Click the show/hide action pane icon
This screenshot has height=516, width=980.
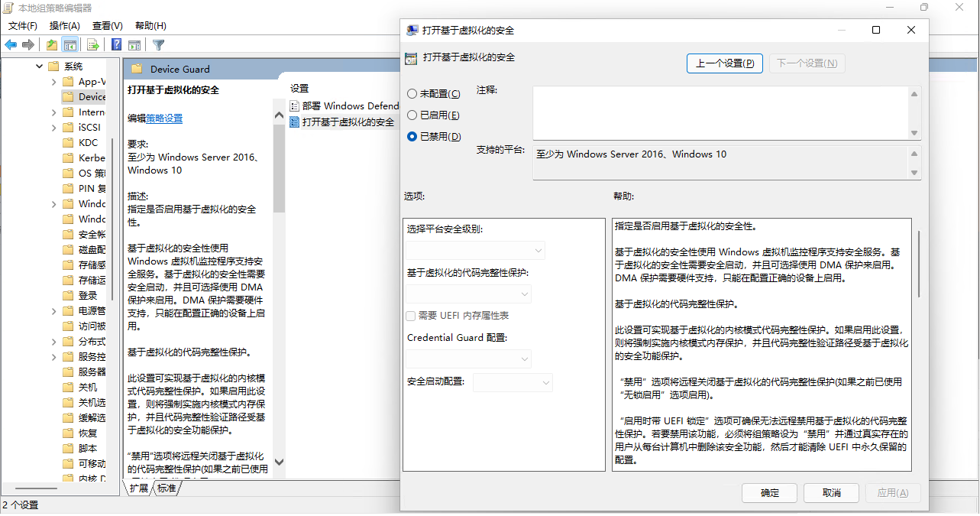[134, 45]
